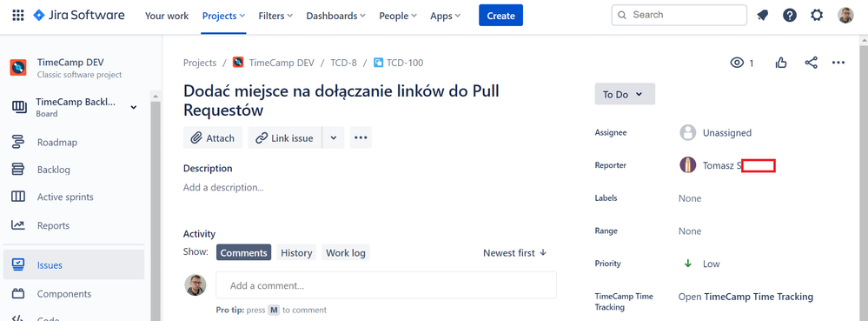Select the History activity tab

[x=296, y=253]
